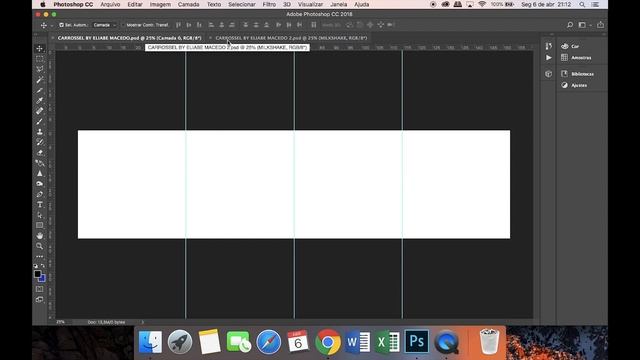The height and width of the screenshot is (360, 640).
Task: Select the Rectangular Marquee tool
Action: point(40,59)
